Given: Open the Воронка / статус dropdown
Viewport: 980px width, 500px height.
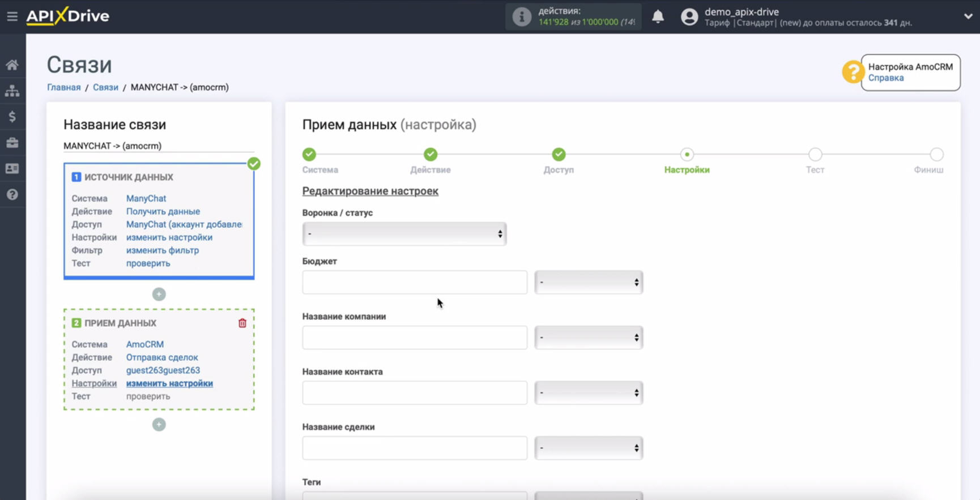Looking at the screenshot, I should [x=404, y=234].
